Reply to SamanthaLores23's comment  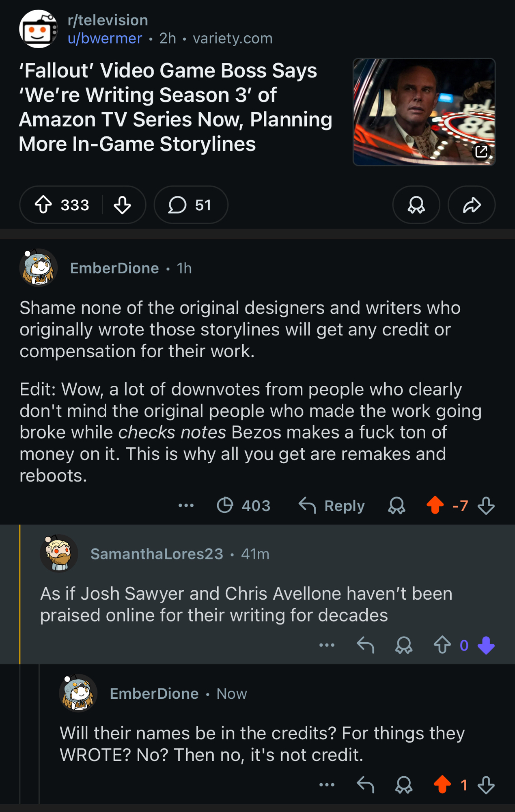tap(365, 645)
